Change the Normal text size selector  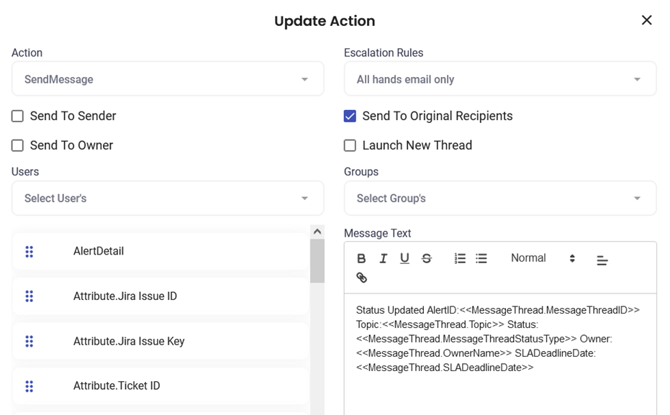543,258
